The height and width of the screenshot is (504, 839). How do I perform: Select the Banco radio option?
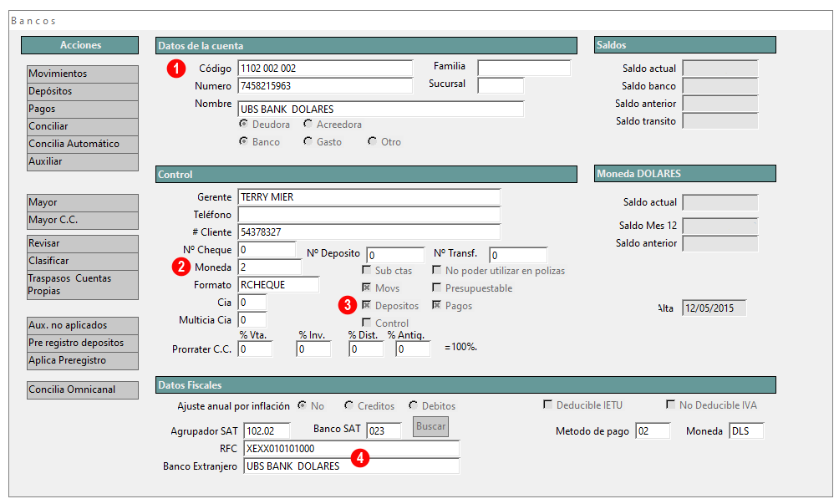pos(244,142)
